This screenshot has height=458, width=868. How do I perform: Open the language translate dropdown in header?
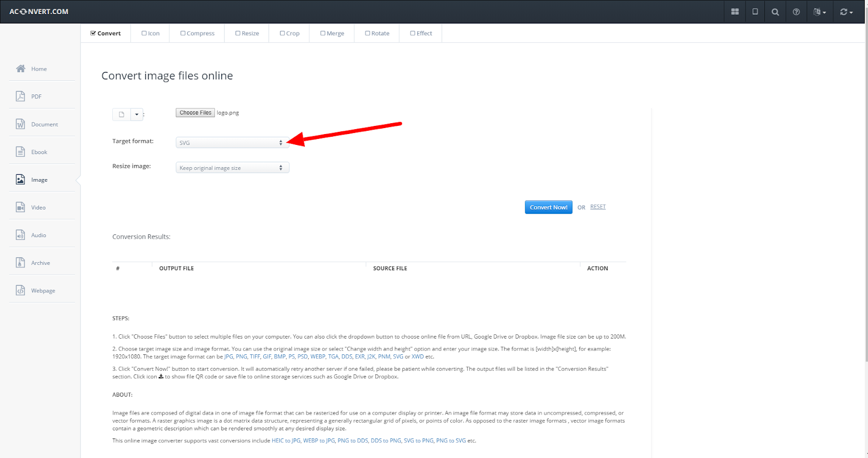(820, 11)
